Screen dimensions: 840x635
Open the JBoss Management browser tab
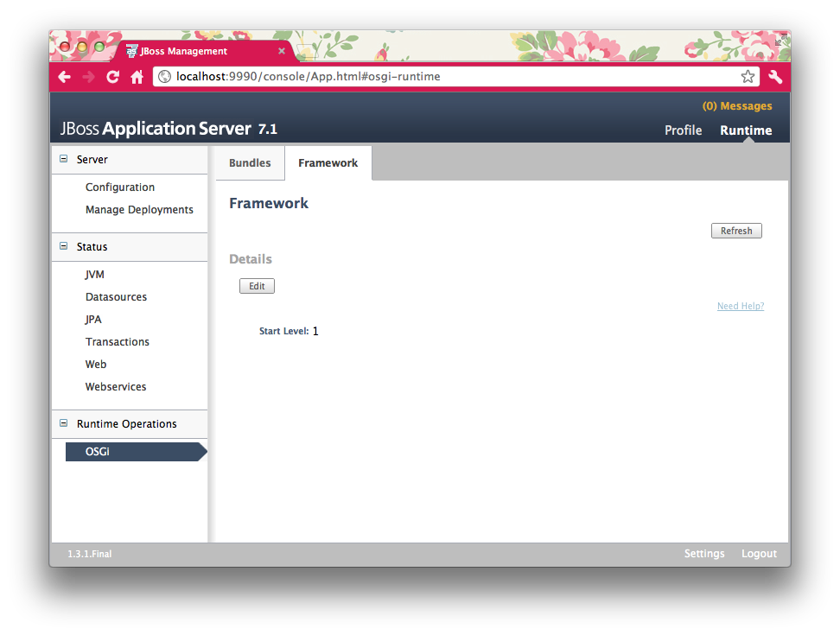click(x=204, y=51)
